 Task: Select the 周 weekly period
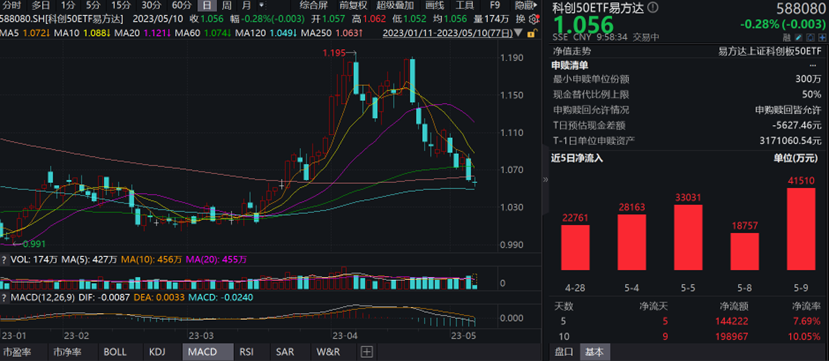pos(226,6)
